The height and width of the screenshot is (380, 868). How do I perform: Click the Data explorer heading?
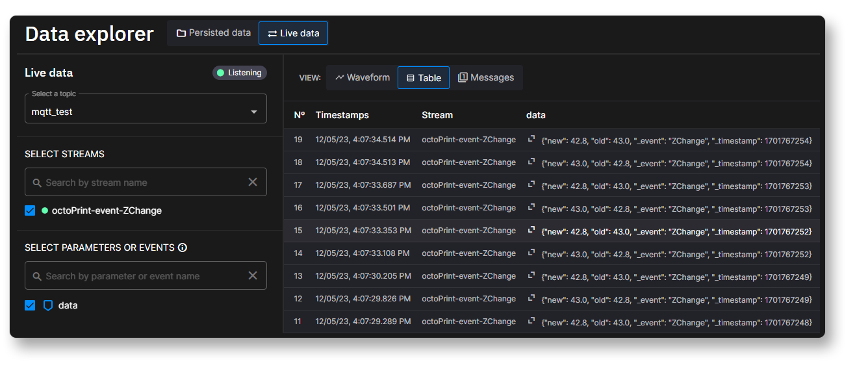[x=90, y=34]
